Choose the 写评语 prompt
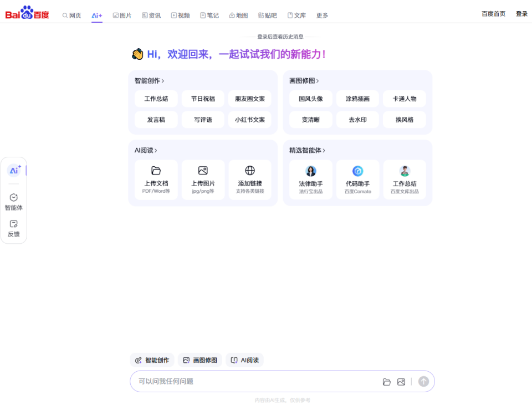This screenshot has width=532, height=405. coord(203,120)
